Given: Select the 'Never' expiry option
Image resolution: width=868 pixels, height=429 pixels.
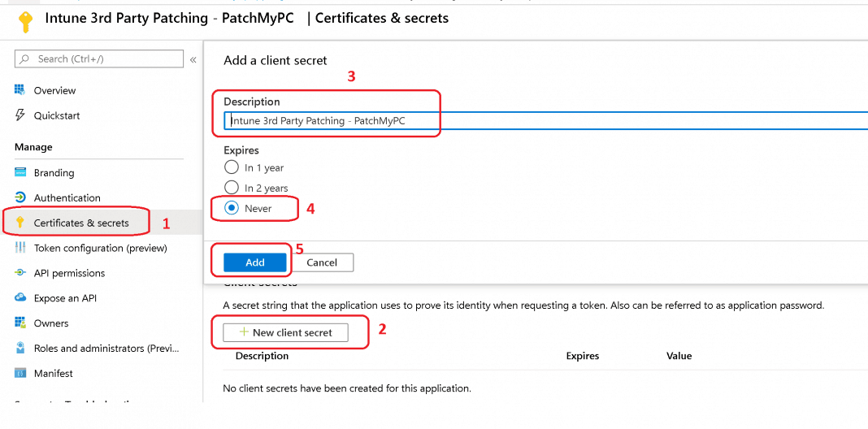Looking at the screenshot, I should (x=231, y=208).
